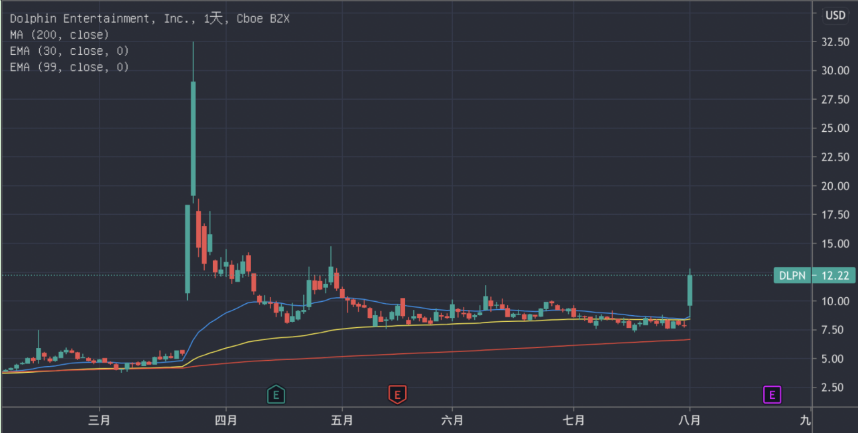Viewport: 858px width, 433px height.
Task: Click the 25.00 price axis label
Action: (x=835, y=128)
